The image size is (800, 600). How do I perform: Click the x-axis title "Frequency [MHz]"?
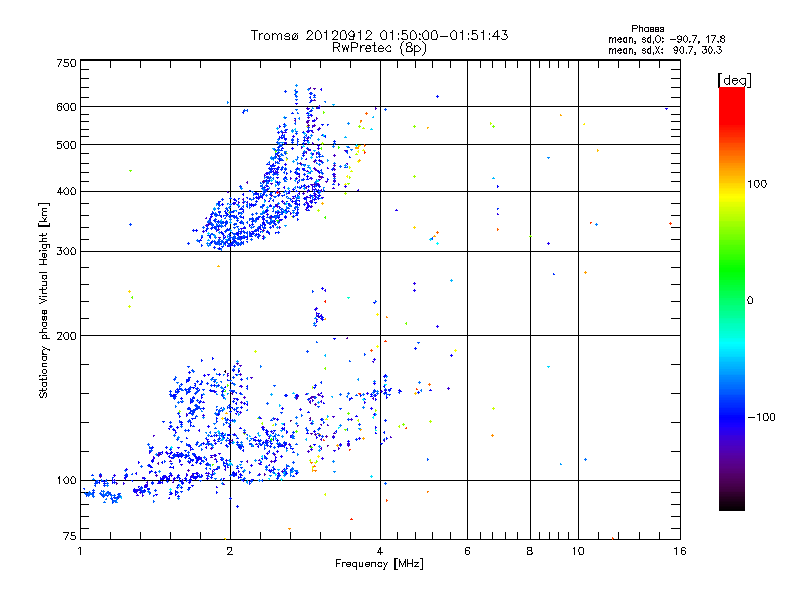[x=379, y=564]
